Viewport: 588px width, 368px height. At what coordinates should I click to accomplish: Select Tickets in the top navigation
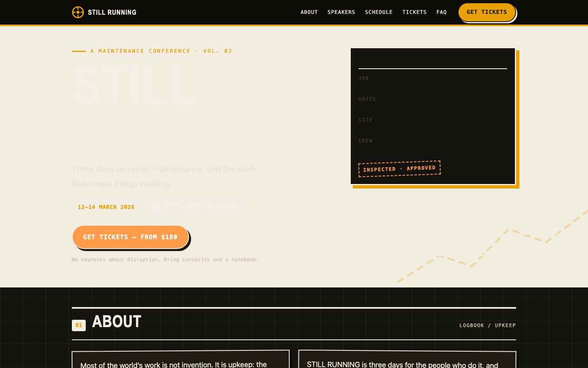pos(414,12)
